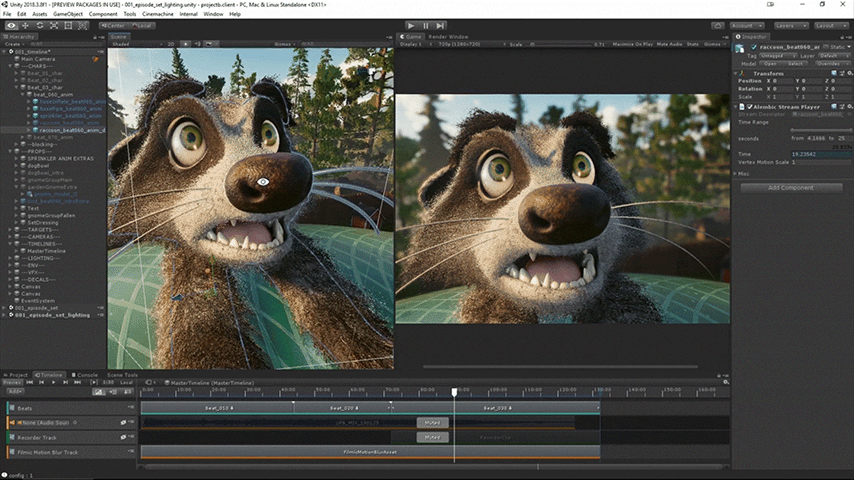854x480 pixels.
Task: Toggle scene lighting icon in Scene toolbar
Action: [186, 44]
